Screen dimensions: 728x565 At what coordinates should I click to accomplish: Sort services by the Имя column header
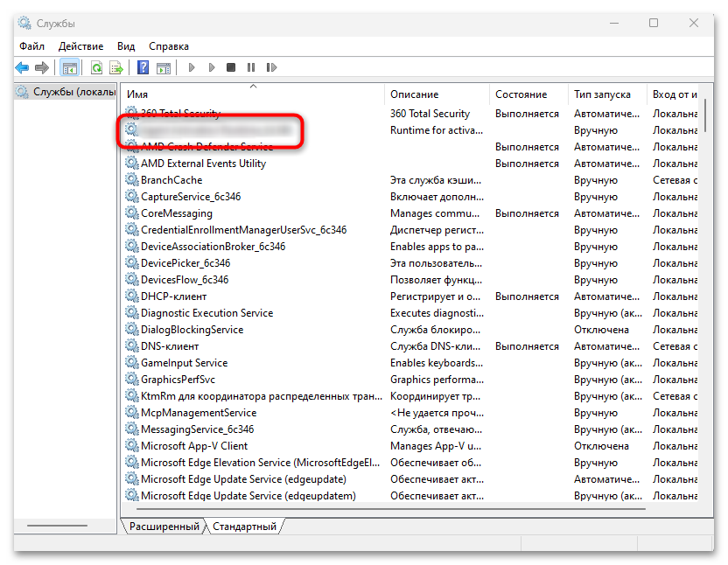(253, 94)
